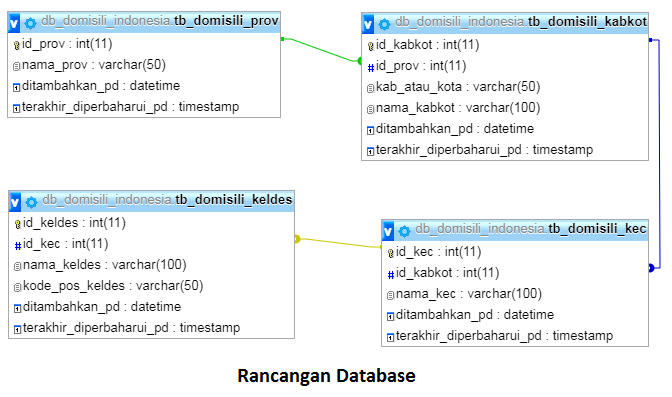Click the date icon beside terakhir_diperbaharui_pd in tb_domisili_prov
This screenshot has height=397, width=672.
click(x=17, y=108)
